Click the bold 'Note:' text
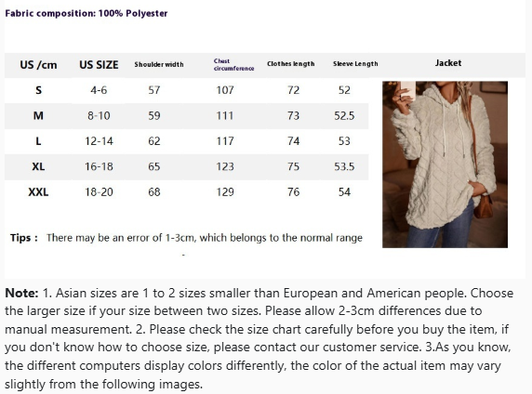The width and height of the screenshot is (532, 394). click(x=21, y=293)
